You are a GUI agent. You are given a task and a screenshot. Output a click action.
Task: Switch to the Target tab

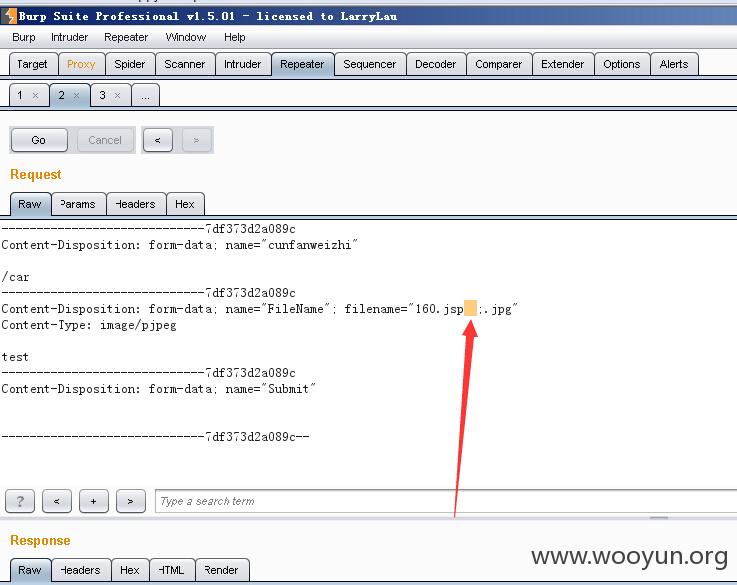(x=32, y=64)
